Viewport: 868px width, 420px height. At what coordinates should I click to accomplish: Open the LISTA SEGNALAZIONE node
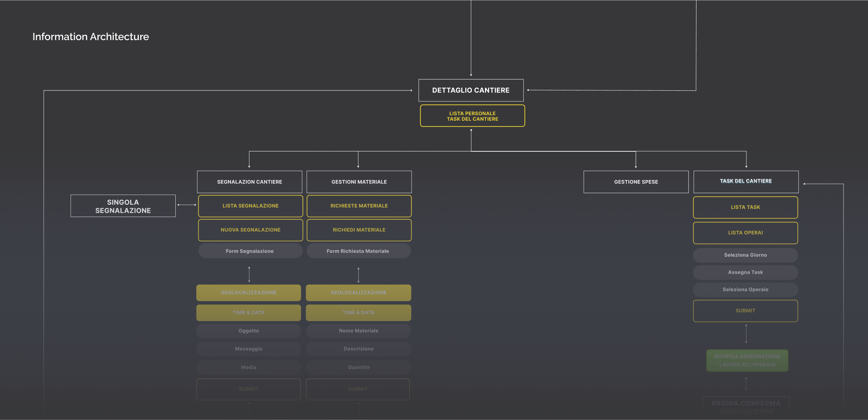click(x=250, y=206)
